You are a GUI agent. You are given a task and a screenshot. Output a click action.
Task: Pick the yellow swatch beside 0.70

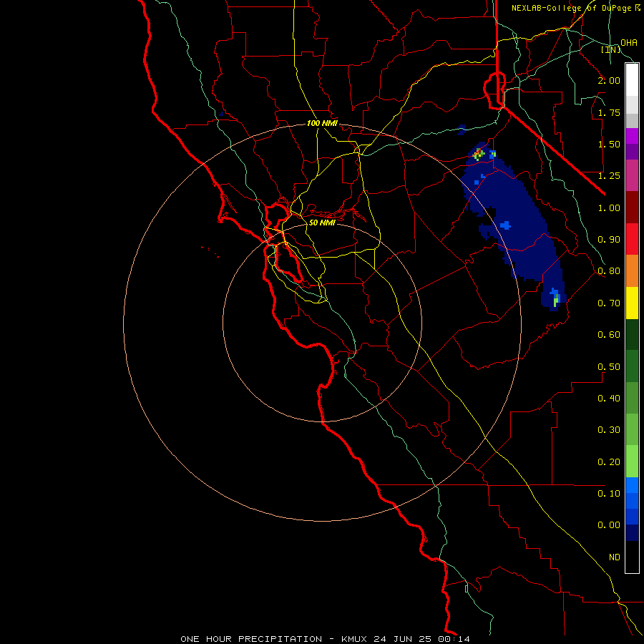click(632, 303)
